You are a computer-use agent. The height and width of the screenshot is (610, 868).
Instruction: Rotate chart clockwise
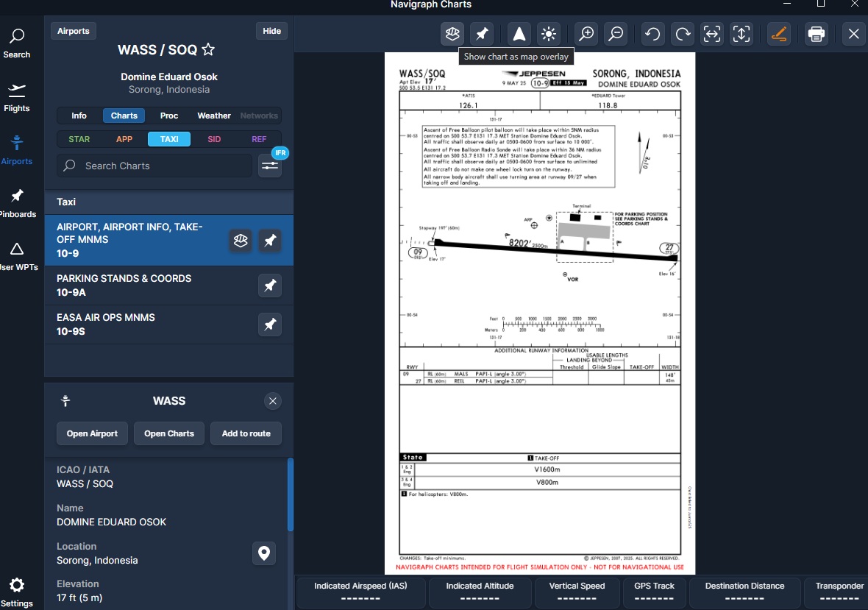tap(683, 34)
